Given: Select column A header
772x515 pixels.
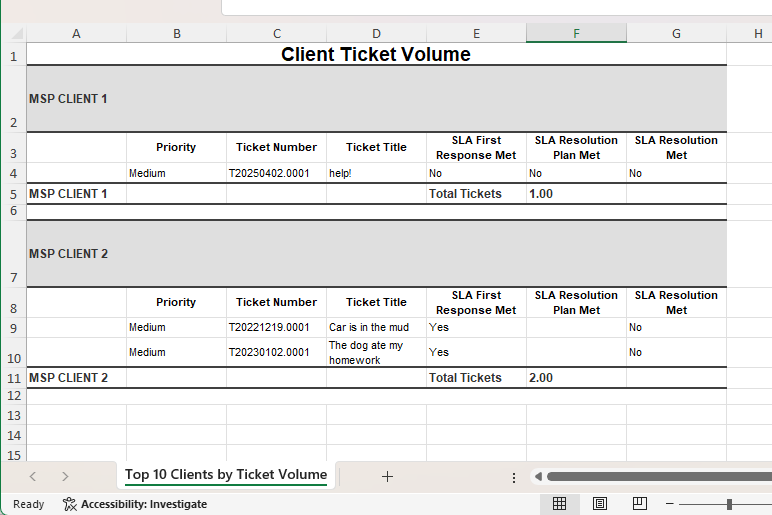Looking at the screenshot, I should pyautogui.click(x=76, y=33).
